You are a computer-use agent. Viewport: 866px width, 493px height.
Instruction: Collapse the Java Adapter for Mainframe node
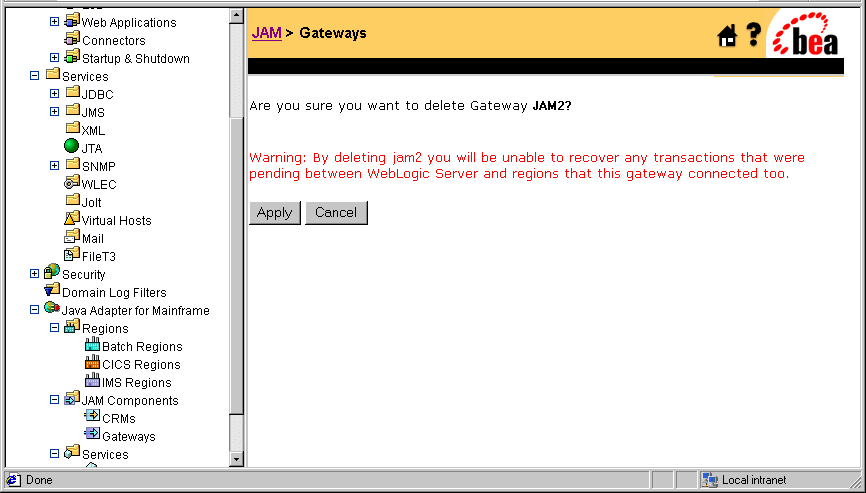coord(34,310)
